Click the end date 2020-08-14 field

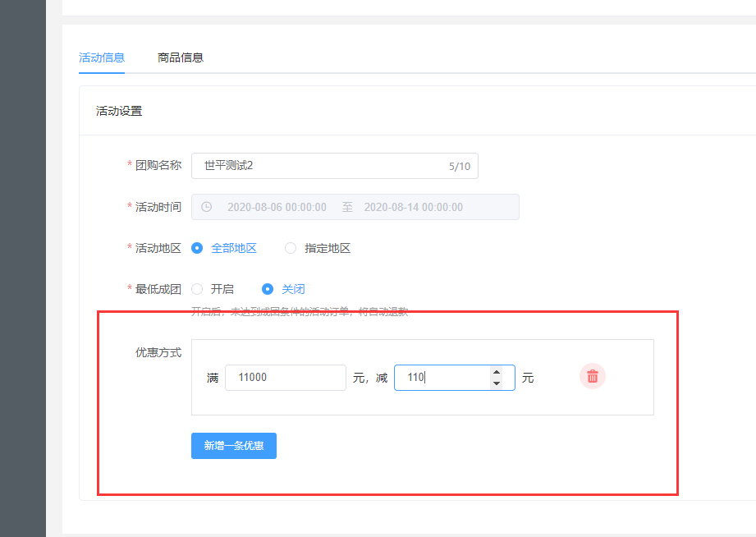tap(413, 207)
